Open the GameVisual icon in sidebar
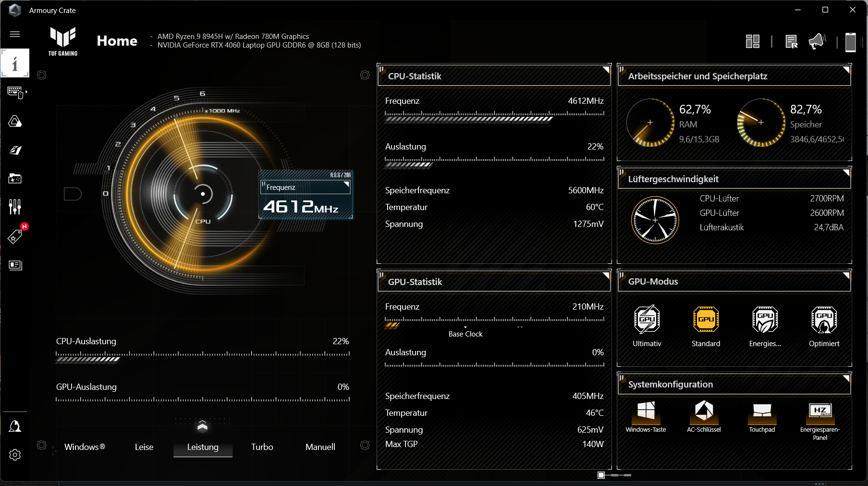 pyautogui.click(x=15, y=150)
